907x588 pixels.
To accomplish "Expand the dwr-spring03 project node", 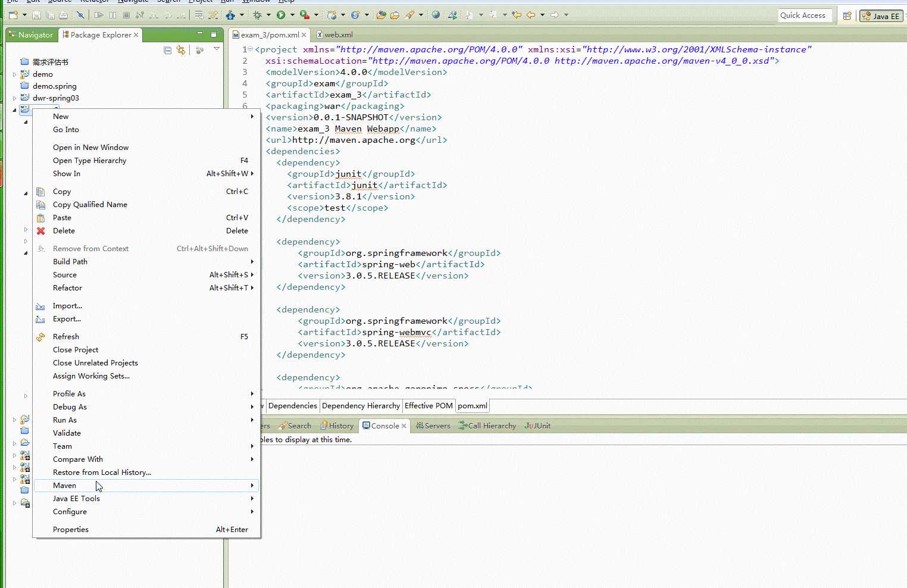I will tap(15, 98).
